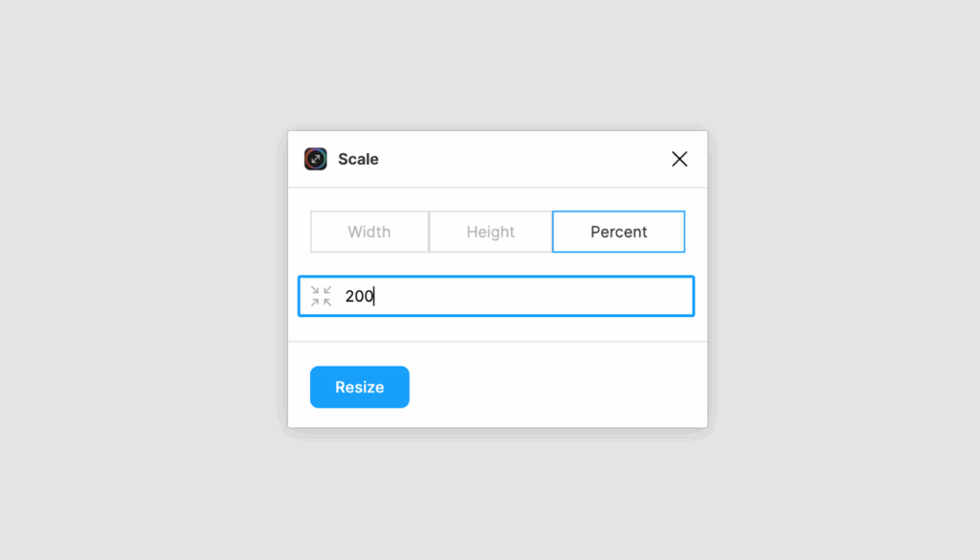Screen dimensions: 980x560
Task: Click the Scale title text
Action: (x=358, y=159)
